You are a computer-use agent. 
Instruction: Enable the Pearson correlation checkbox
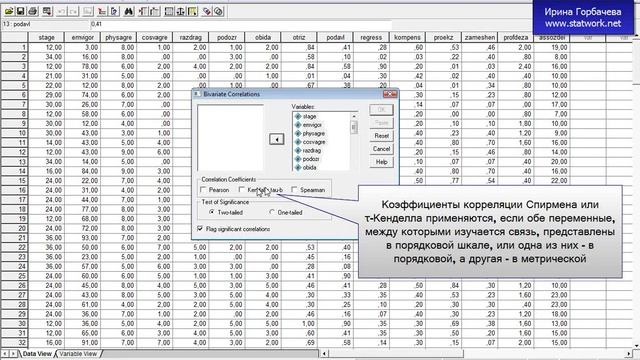[x=204, y=190]
